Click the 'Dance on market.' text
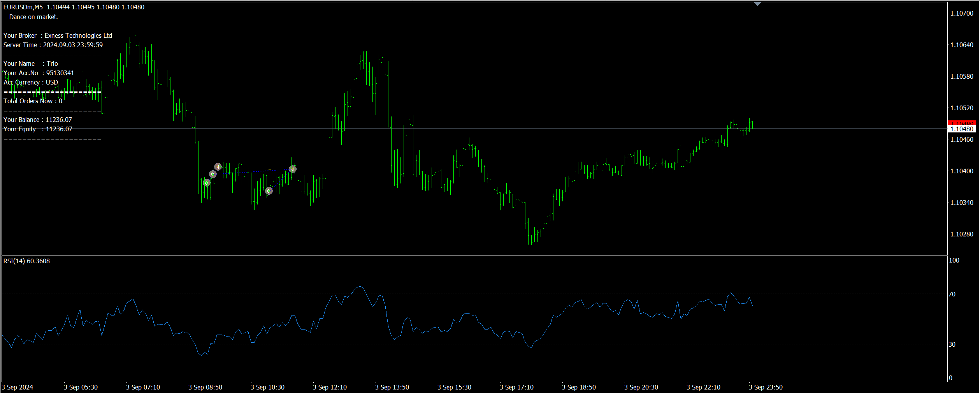 coord(33,17)
